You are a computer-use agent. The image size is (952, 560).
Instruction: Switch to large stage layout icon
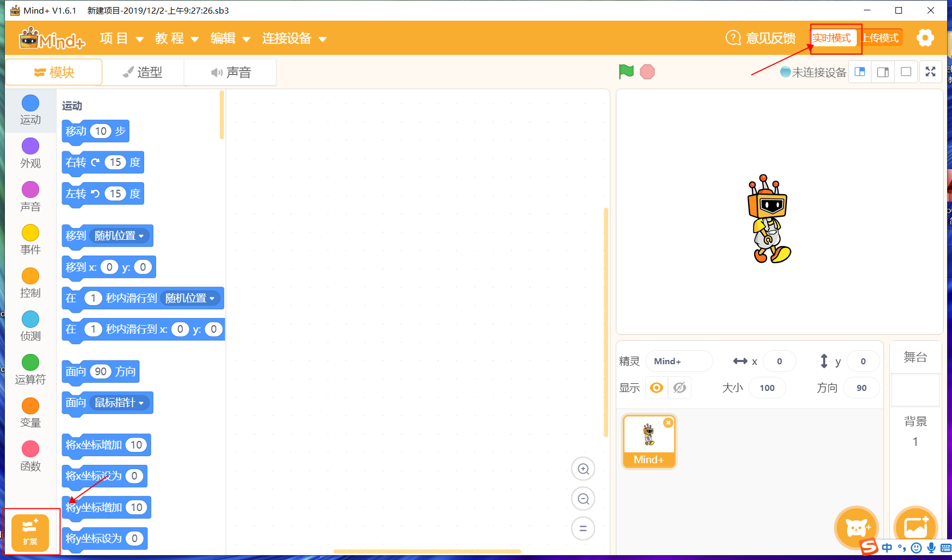click(883, 72)
